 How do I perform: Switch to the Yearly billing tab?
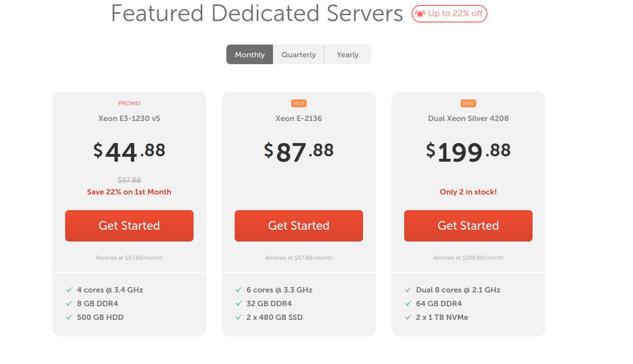pyautogui.click(x=347, y=54)
